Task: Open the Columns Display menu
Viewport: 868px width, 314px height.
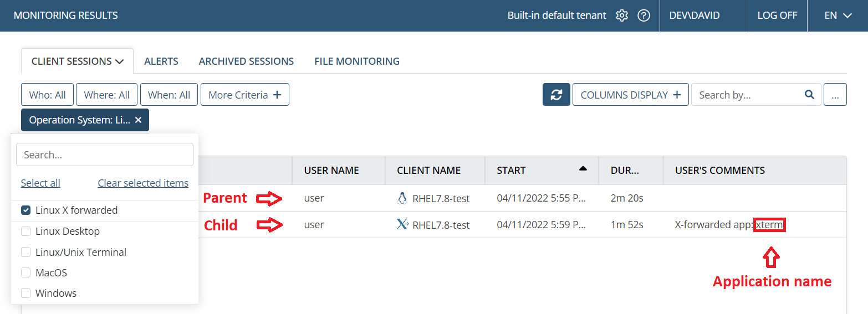Action: click(631, 95)
